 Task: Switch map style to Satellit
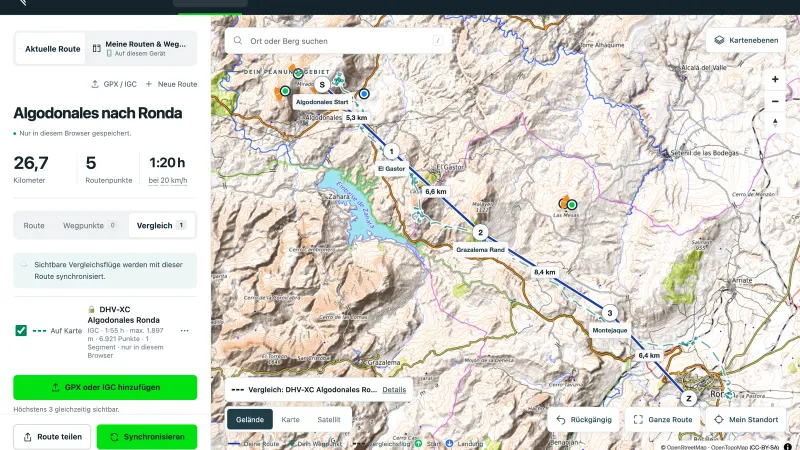click(329, 419)
